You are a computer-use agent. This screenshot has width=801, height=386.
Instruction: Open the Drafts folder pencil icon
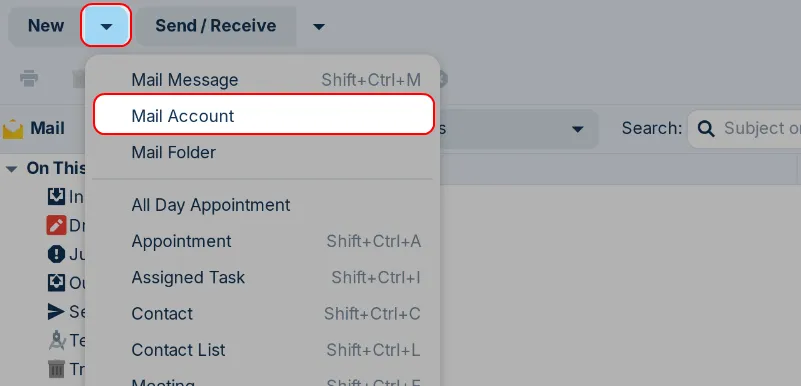56,225
